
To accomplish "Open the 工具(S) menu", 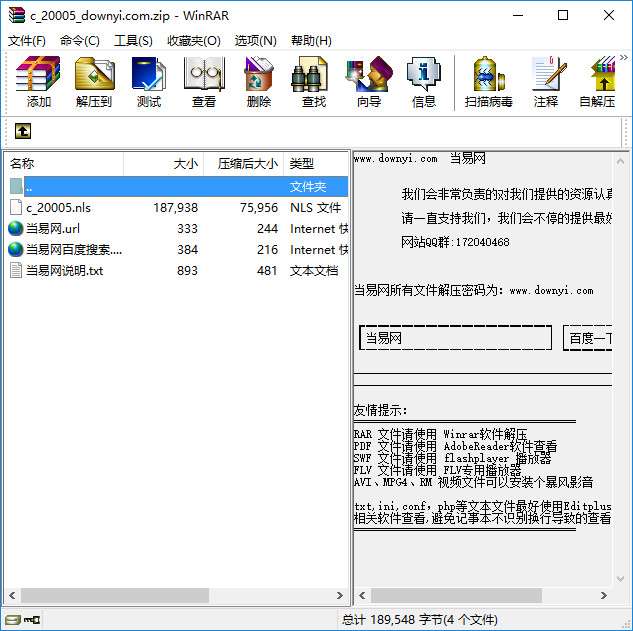I will [x=133, y=40].
